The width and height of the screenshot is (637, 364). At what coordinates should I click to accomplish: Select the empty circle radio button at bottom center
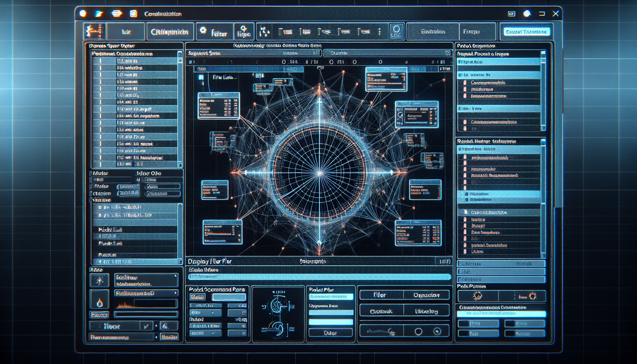418,332
